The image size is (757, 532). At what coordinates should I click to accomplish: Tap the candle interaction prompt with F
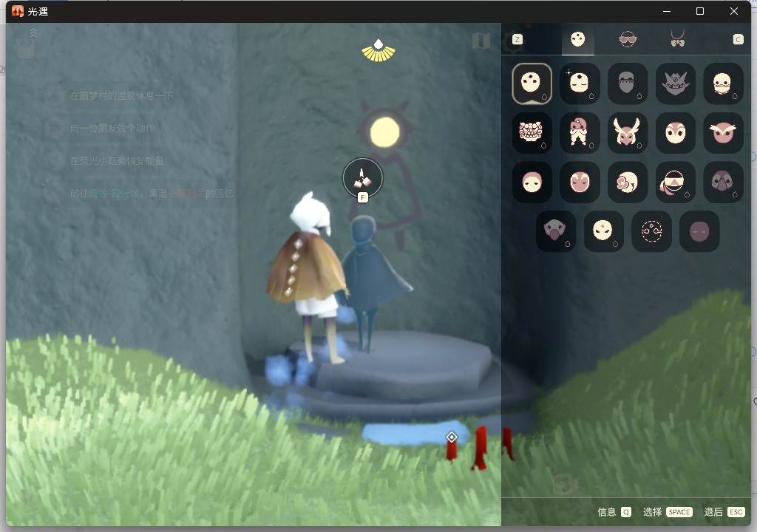coord(362,180)
